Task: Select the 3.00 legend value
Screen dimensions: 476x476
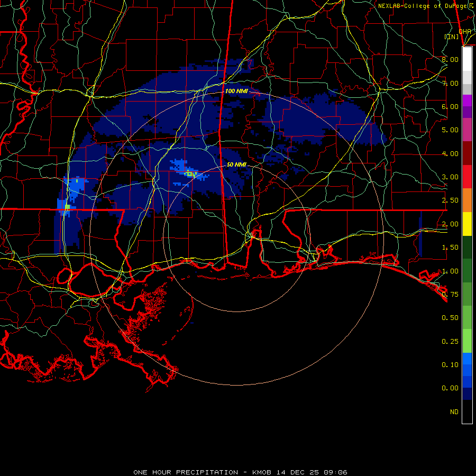Action: [450, 177]
